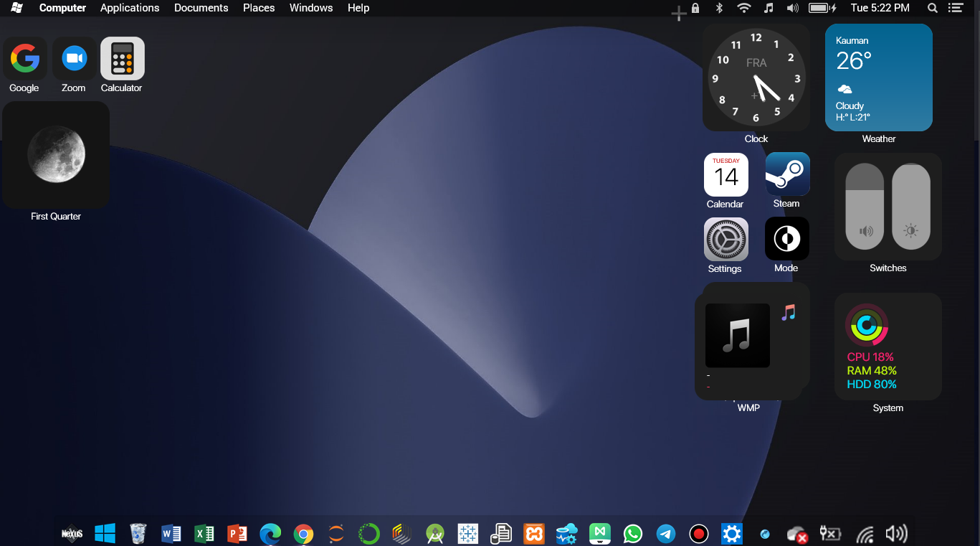Viewport: 980px width, 546px height.
Task: Open the Documents menu
Action: pos(201,8)
